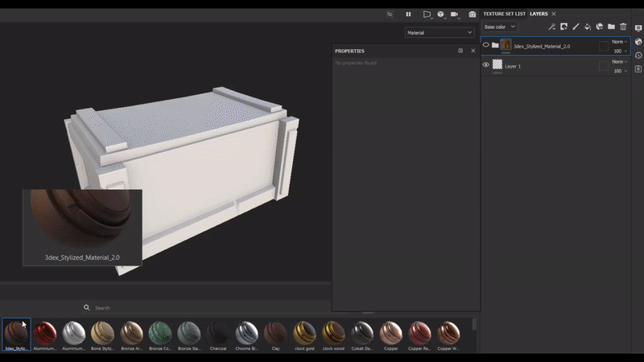Image resolution: width=644 pixels, height=362 pixels.
Task: Select the 3dex_Styliz material in shelf
Action: coord(16,335)
